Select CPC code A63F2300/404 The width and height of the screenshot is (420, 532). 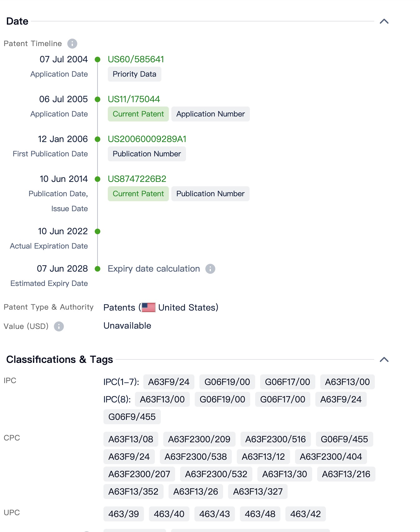tap(331, 457)
